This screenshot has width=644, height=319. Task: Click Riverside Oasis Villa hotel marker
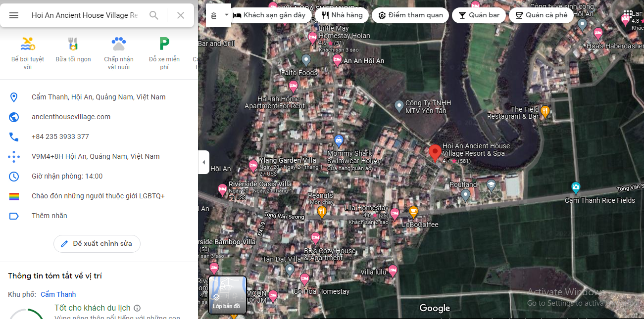tap(223, 189)
